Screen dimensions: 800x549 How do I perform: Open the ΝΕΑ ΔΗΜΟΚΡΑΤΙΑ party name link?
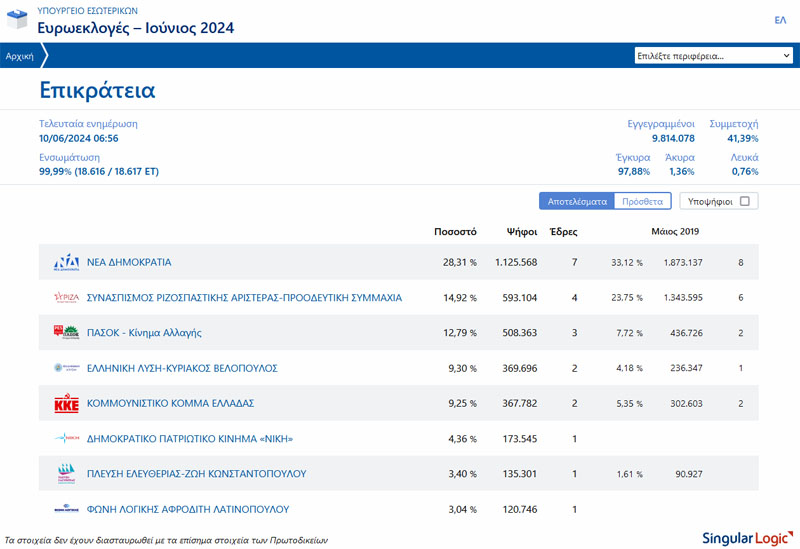[129, 262]
